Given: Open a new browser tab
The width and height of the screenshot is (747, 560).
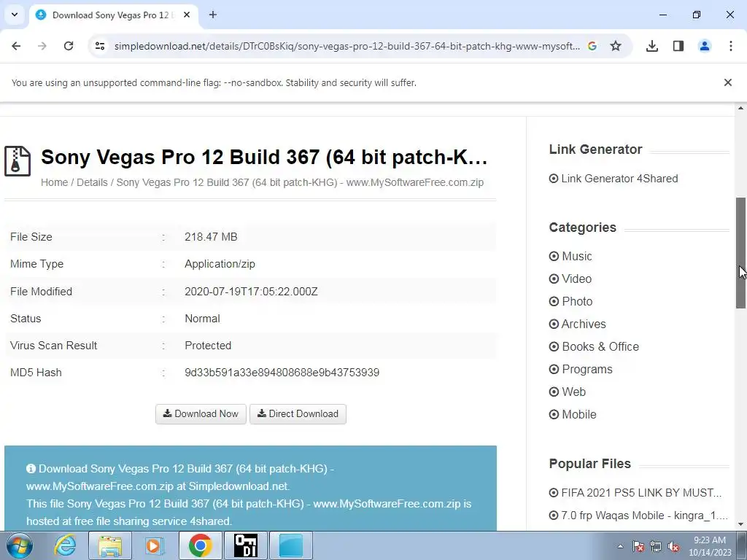Looking at the screenshot, I should [x=213, y=15].
